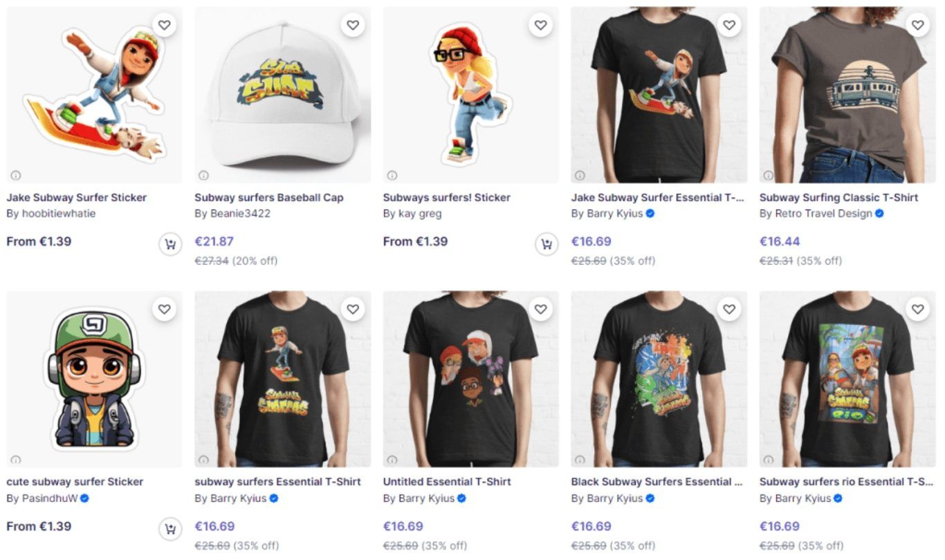The width and height of the screenshot is (945, 560).
Task: Favorite the Subway Surfing Classic T-Shirt
Action: coord(917,26)
